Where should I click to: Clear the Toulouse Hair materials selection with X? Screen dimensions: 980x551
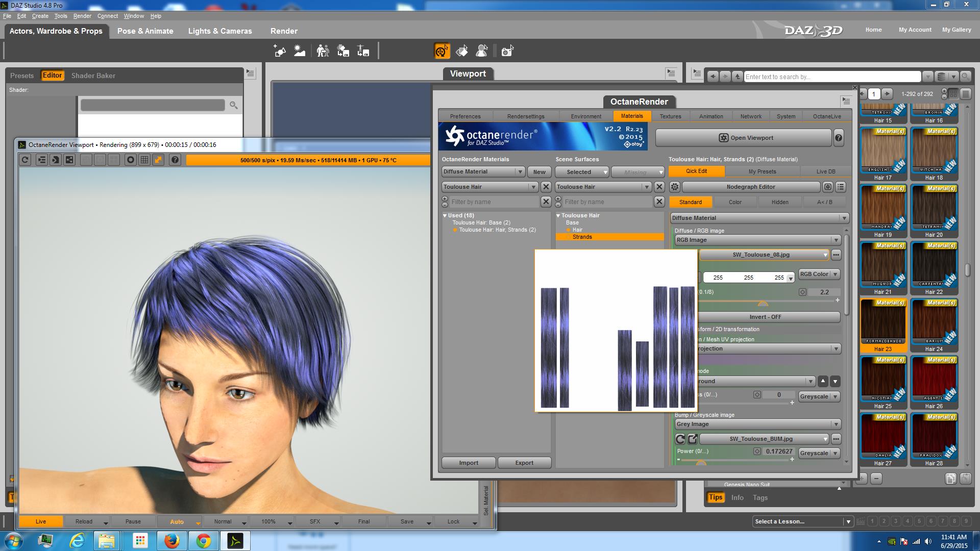click(x=546, y=187)
